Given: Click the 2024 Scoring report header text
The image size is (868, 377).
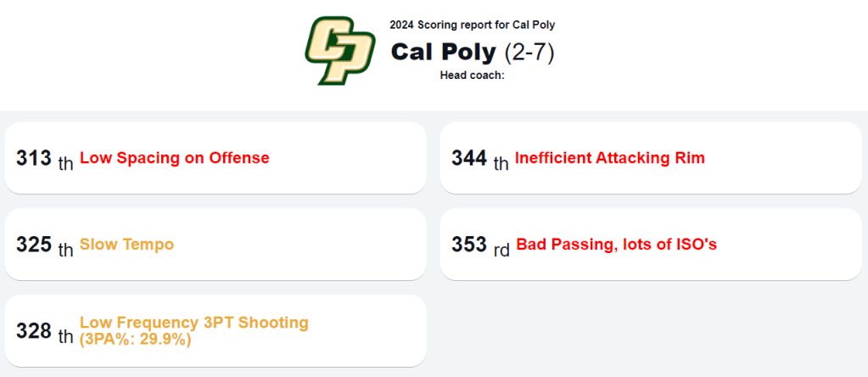Looking at the screenshot, I should 472,25.
